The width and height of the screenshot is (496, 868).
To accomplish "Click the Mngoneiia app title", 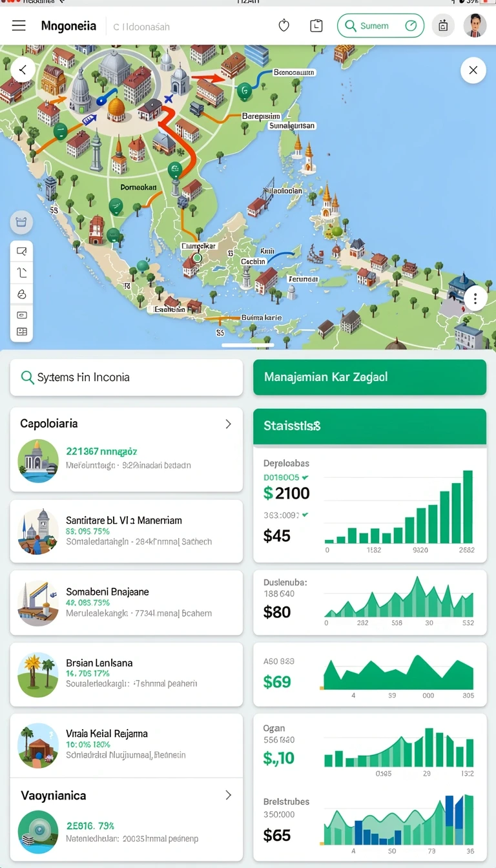I will [x=68, y=26].
